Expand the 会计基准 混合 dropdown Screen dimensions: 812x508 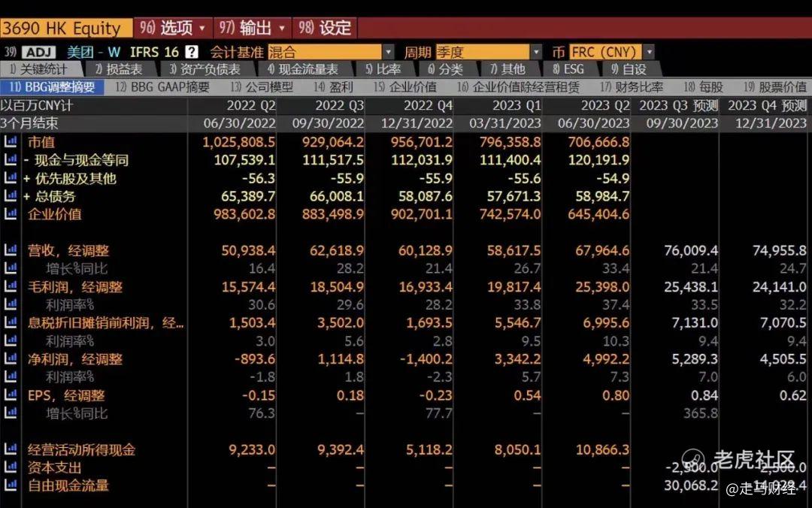coord(389,52)
